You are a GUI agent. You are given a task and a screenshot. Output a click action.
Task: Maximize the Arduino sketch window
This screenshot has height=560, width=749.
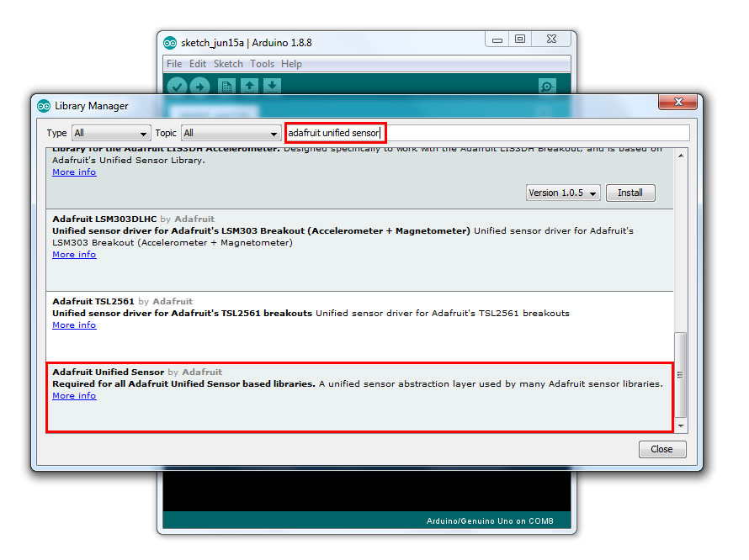tap(520, 40)
